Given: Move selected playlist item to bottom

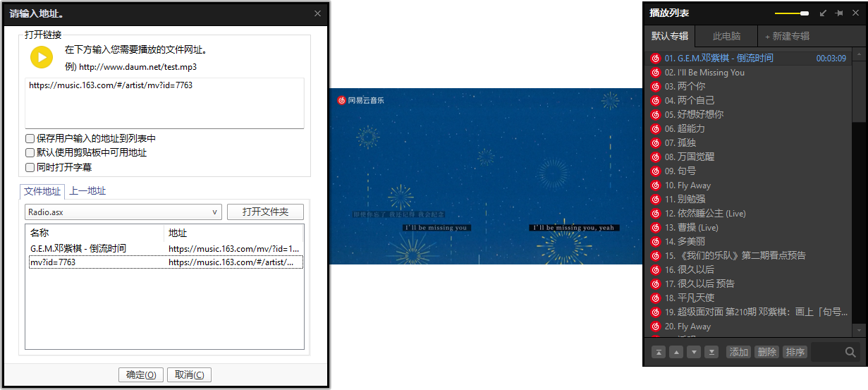Looking at the screenshot, I should point(711,352).
